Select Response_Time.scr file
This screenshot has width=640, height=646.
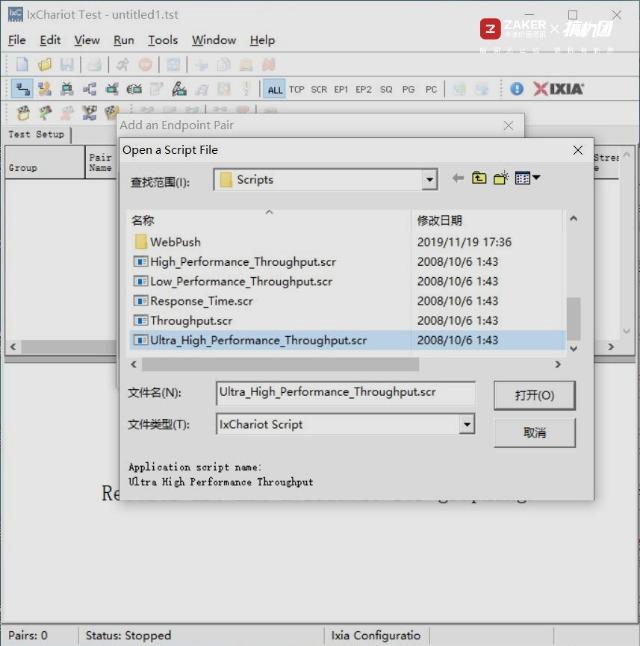[193, 301]
